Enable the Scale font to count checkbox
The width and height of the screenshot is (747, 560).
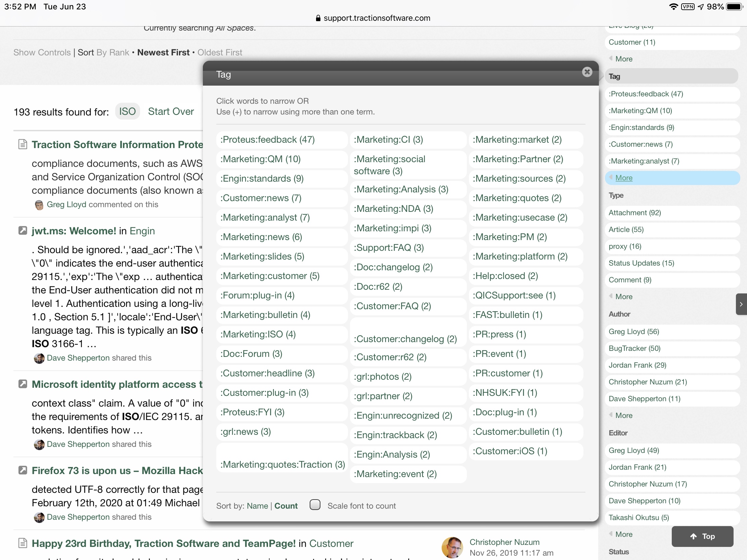[x=315, y=505]
